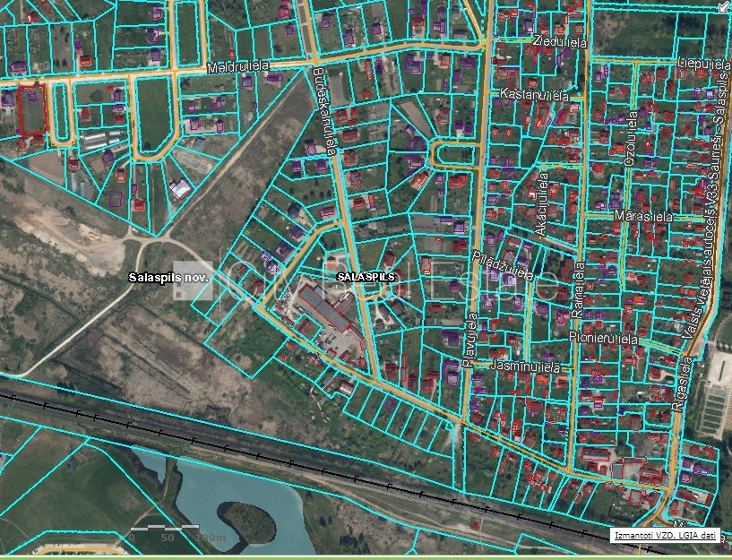
Task: Click the 'Ziedu iela' street label
Action: [x=558, y=42]
